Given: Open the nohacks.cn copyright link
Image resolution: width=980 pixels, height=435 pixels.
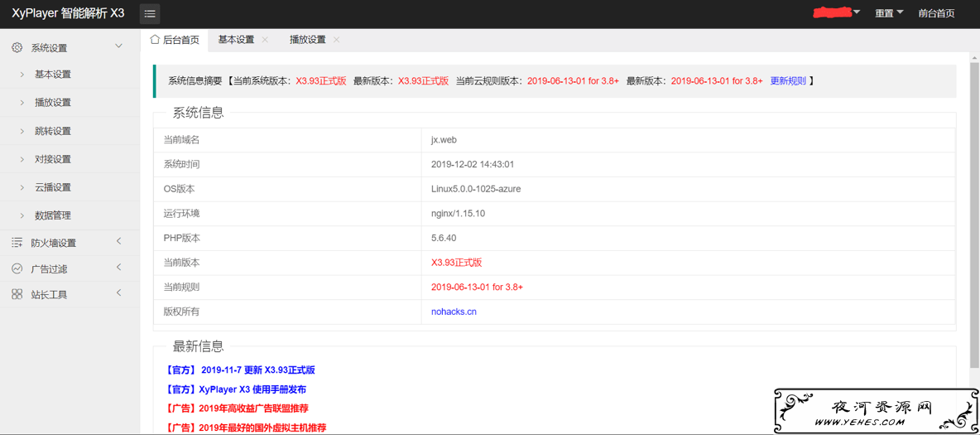Looking at the screenshot, I should (x=454, y=312).
